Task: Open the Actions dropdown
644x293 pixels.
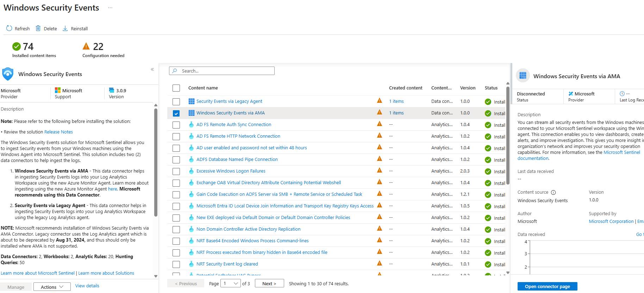Action: coord(52,287)
